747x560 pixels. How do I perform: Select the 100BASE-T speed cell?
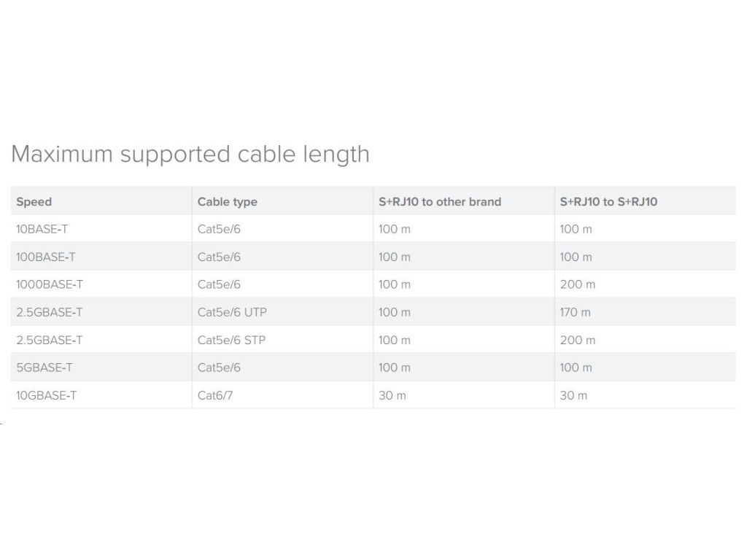45,257
